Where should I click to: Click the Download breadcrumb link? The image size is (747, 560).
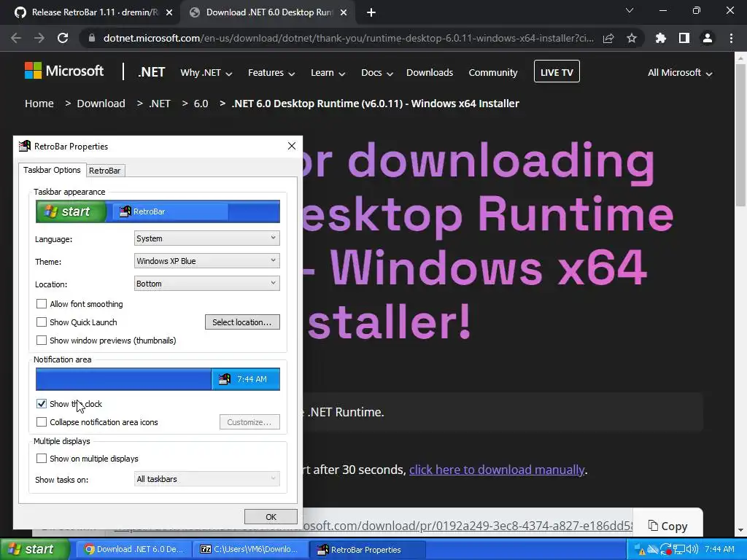[101, 104]
